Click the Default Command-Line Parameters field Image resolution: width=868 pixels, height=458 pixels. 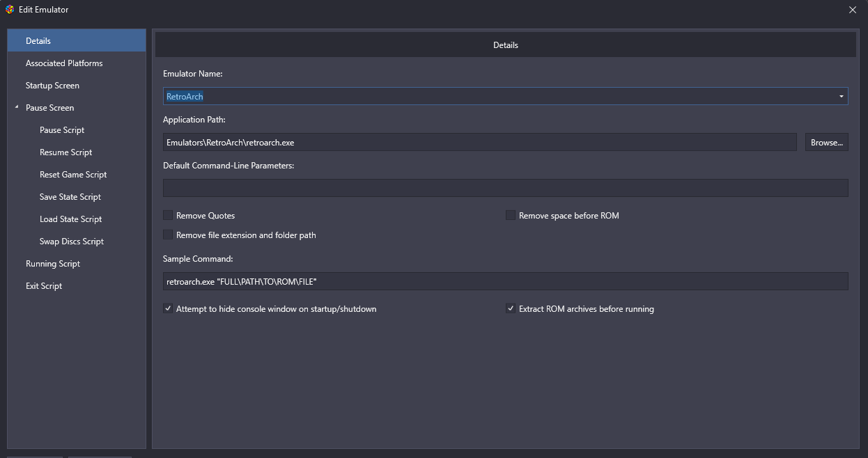tap(506, 188)
